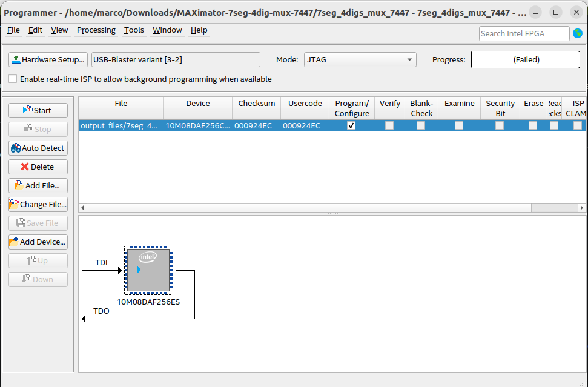Open the Add Device dialog
Image resolution: width=588 pixels, height=387 pixels.
(x=38, y=242)
